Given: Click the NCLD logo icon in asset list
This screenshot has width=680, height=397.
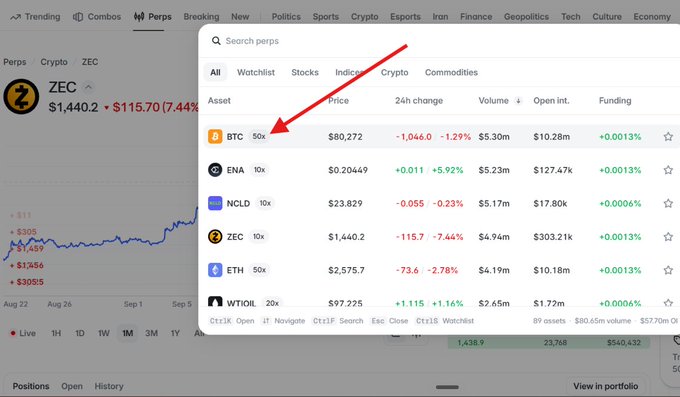Looking at the screenshot, I should [x=215, y=203].
